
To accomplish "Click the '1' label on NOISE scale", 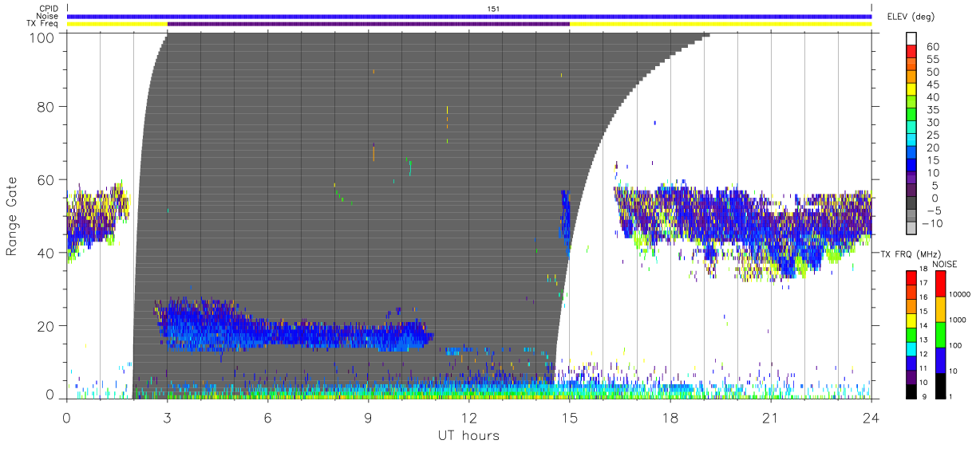I will pyautogui.click(x=952, y=395).
